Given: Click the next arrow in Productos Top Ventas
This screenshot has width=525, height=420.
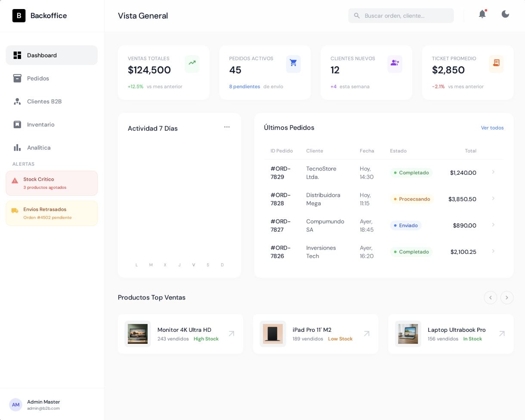Looking at the screenshot, I should tap(506, 298).
